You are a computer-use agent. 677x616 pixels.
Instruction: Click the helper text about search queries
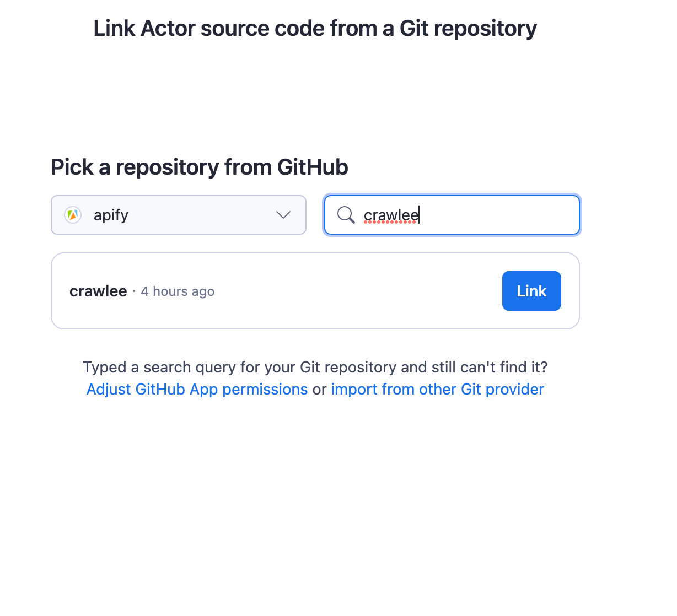click(x=315, y=367)
